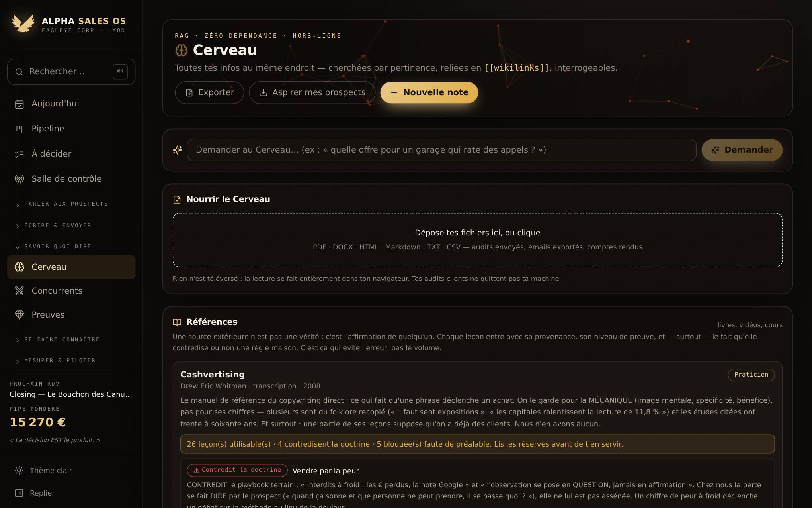Click the À décider checklist icon
Viewport: 812px width, 508px height.
[20, 154]
